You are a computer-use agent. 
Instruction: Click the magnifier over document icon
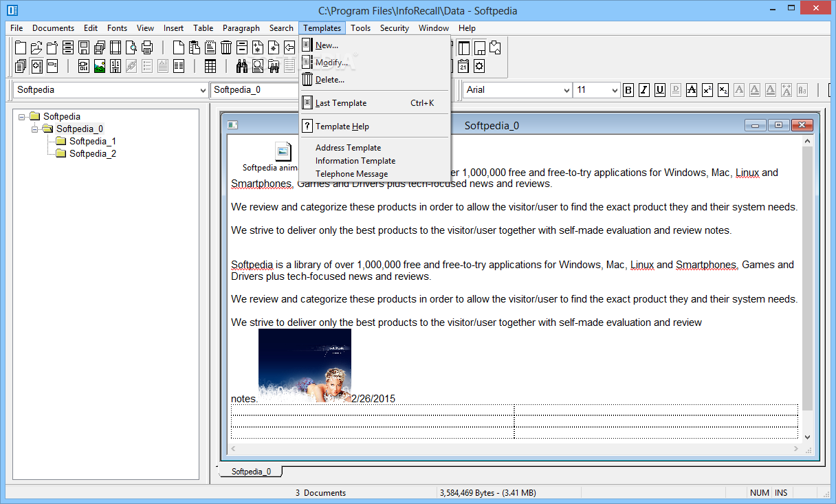(x=257, y=66)
